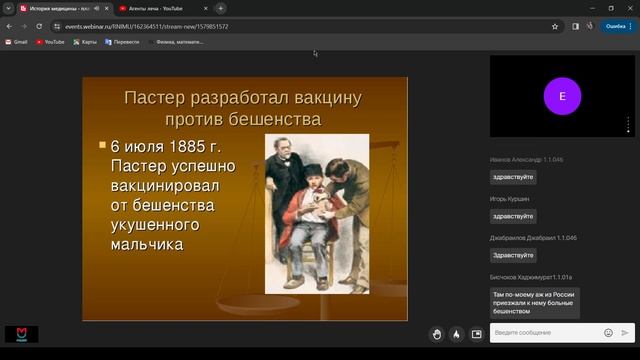This screenshot has height=360, width=640.
Task: Click the purple E speaker avatar
Action: (x=562, y=96)
